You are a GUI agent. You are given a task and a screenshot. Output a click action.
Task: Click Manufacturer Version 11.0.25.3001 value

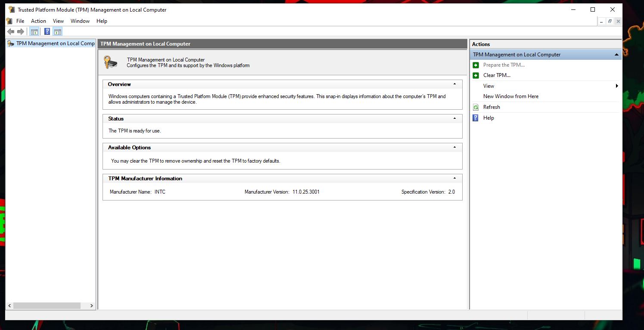point(306,192)
